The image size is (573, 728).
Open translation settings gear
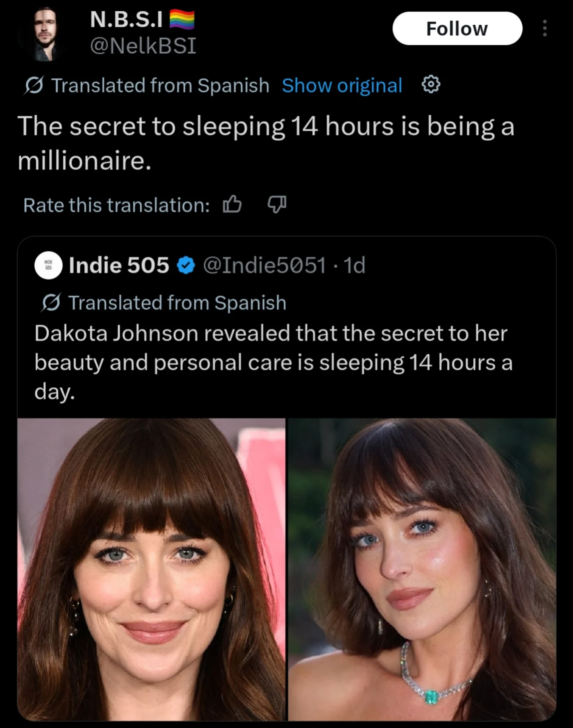(431, 85)
